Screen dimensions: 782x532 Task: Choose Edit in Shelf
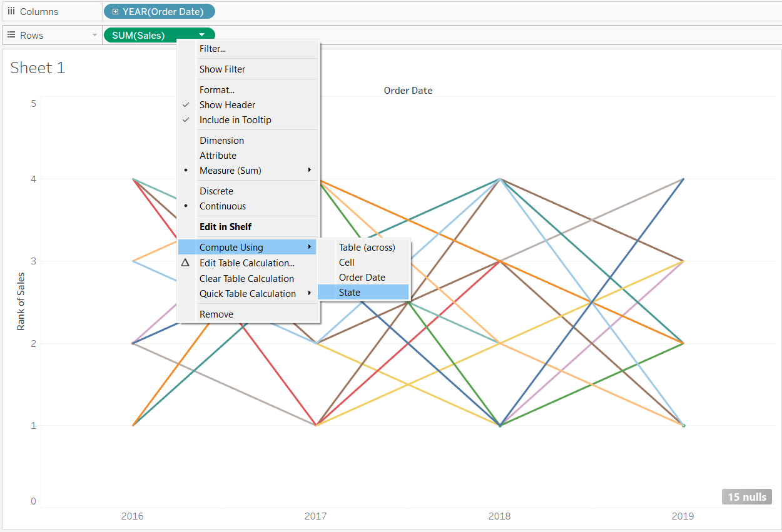(x=249, y=226)
